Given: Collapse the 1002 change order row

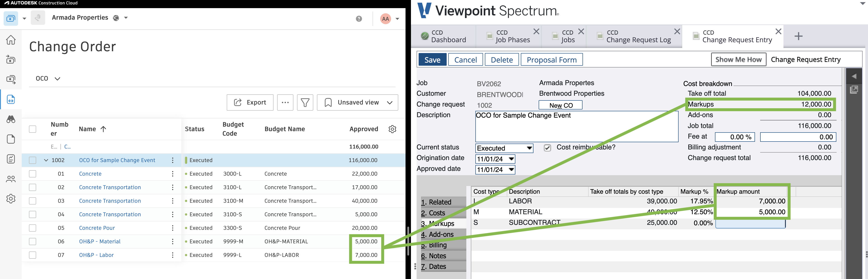Looking at the screenshot, I should point(46,160).
